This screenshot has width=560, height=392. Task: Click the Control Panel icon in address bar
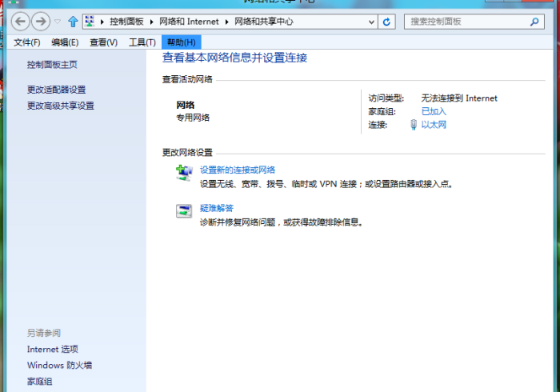[x=90, y=22]
